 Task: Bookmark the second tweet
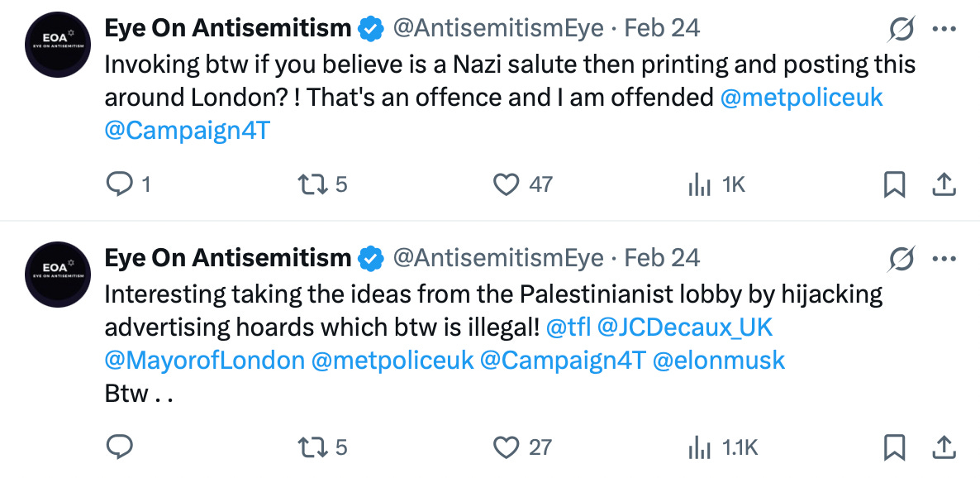pyautogui.click(x=894, y=447)
